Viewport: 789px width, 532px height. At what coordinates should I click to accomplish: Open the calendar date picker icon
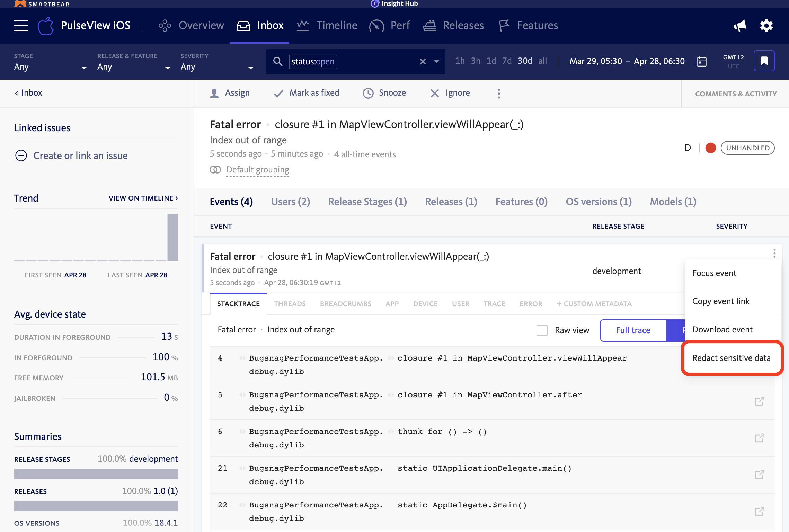702,61
